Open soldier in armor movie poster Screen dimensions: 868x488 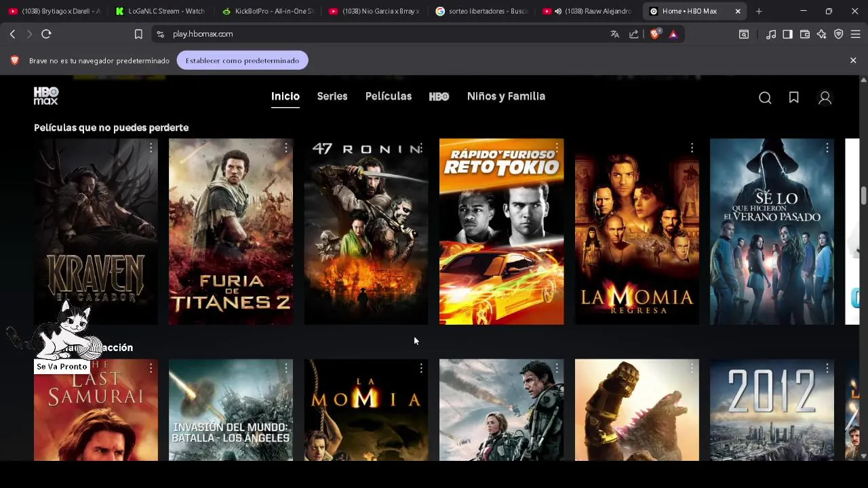[501, 410]
